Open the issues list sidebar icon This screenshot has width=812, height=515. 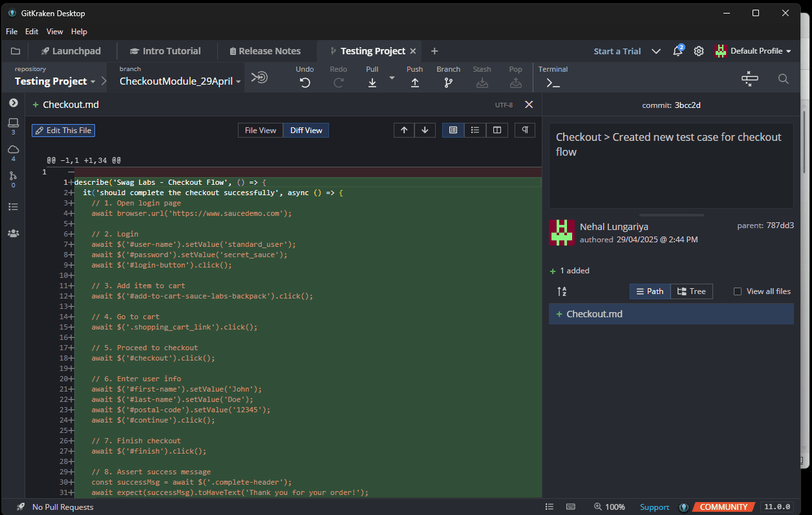click(x=13, y=207)
